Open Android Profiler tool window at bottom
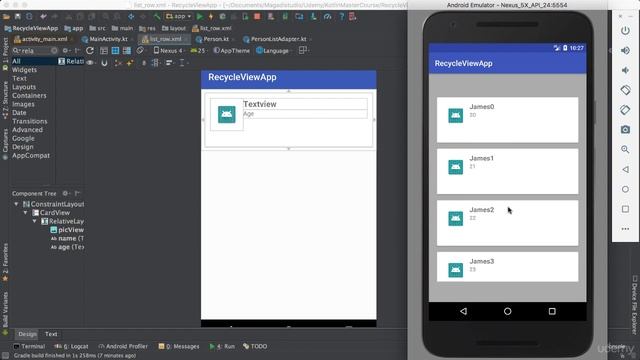 click(x=123, y=346)
